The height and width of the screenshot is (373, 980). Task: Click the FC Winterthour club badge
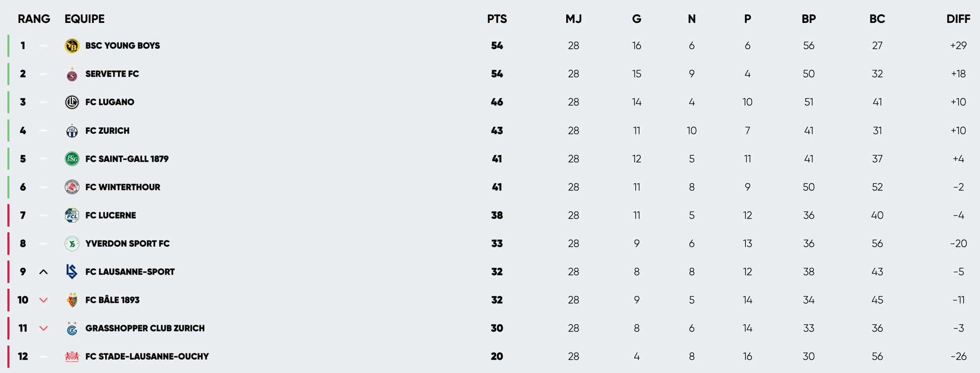coord(72,187)
